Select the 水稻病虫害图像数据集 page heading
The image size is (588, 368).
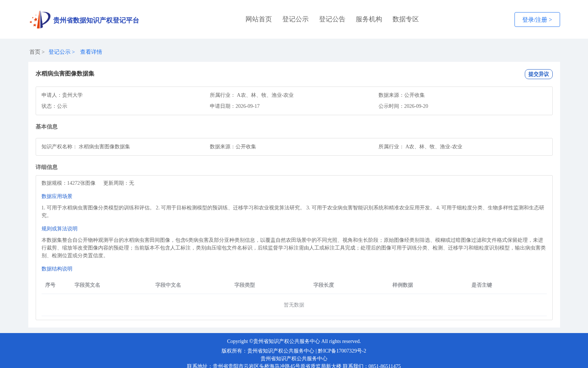pos(65,74)
